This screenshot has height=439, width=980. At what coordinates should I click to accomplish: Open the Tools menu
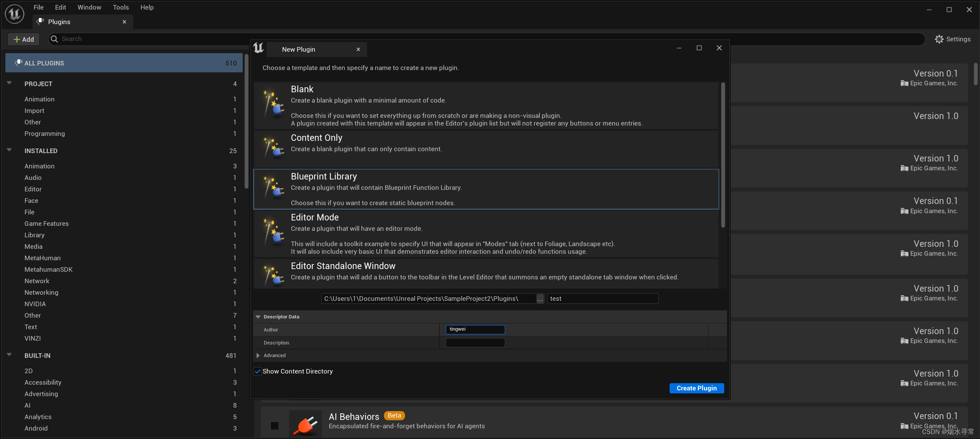[121, 7]
